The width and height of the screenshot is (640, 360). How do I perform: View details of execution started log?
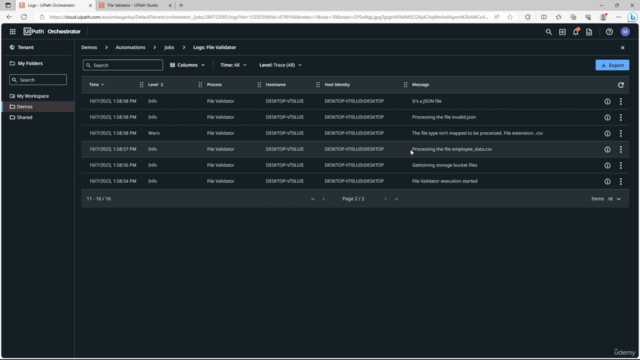point(607,181)
